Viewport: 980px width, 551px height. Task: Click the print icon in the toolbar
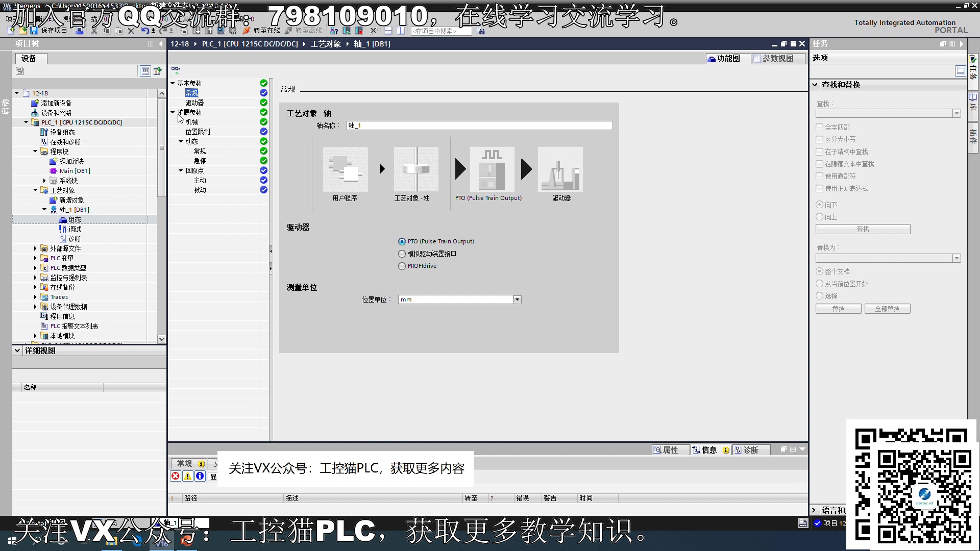click(79, 31)
